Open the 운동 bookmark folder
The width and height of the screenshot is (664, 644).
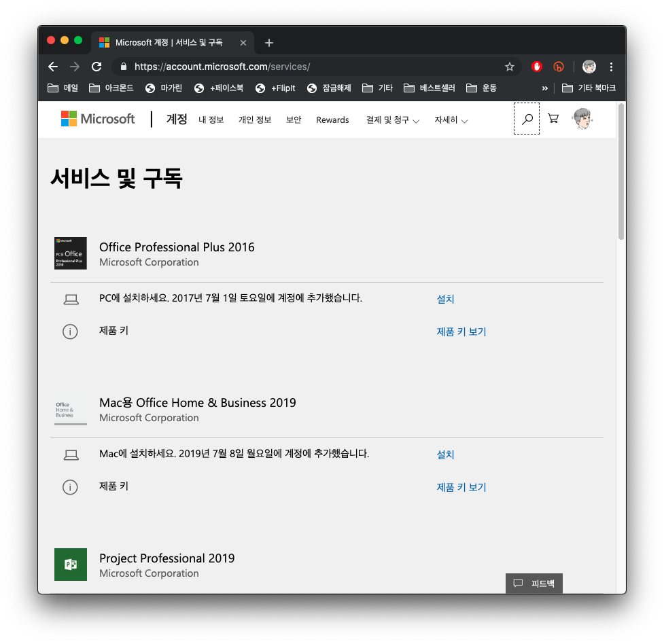click(x=481, y=88)
